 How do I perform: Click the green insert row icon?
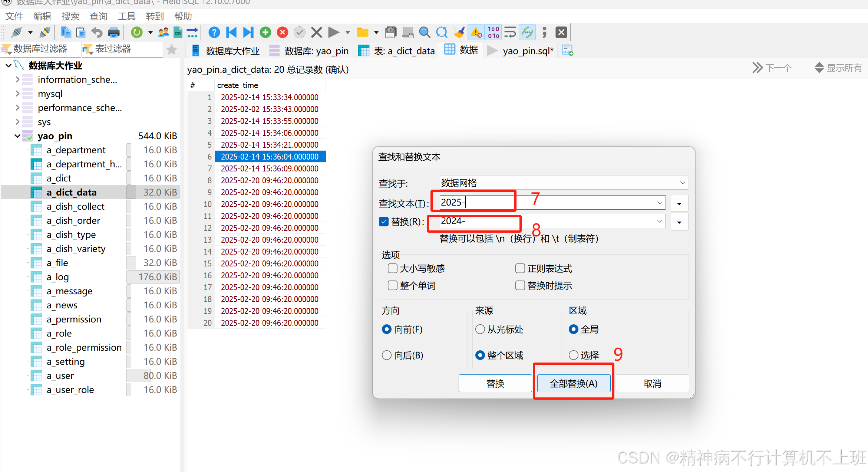(x=265, y=33)
